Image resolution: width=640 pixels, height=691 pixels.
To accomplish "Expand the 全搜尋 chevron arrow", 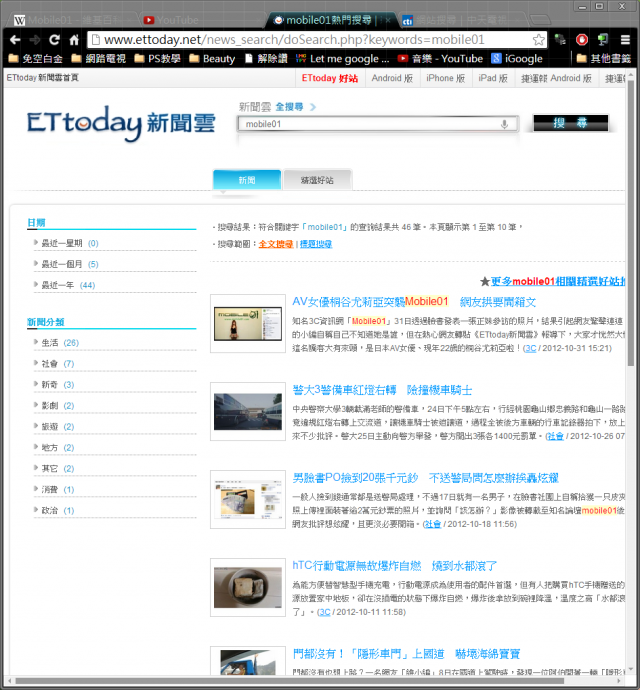I will click(313, 107).
